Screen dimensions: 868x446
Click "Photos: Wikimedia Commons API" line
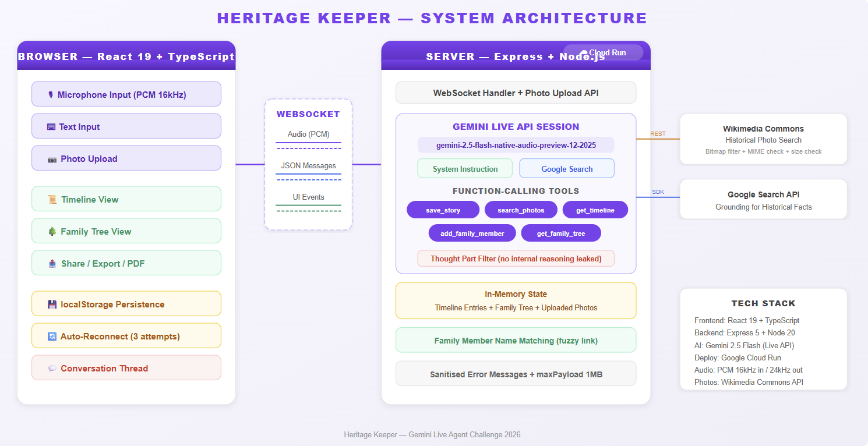[749, 383]
